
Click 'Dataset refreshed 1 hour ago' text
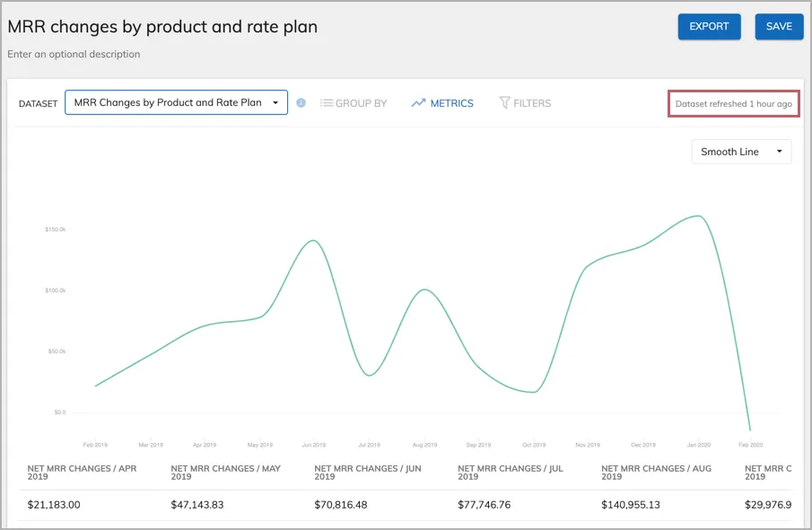pos(733,103)
